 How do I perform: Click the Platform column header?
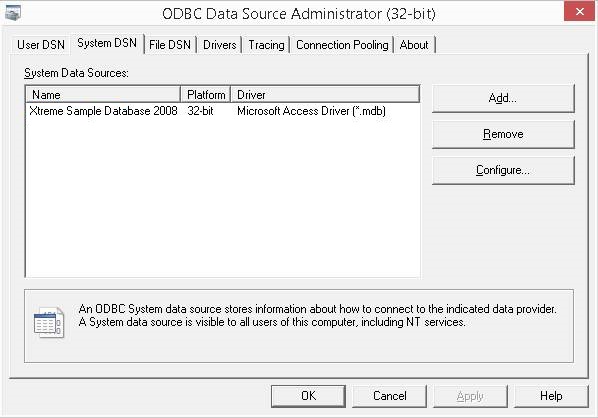click(206, 95)
